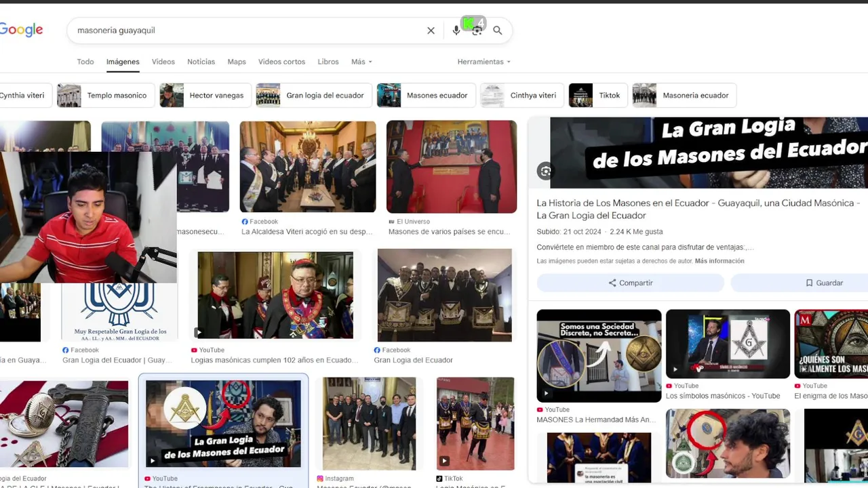The height and width of the screenshot is (488, 868).
Task: Expand the Más dropdown
Action: tap(361, 62)
